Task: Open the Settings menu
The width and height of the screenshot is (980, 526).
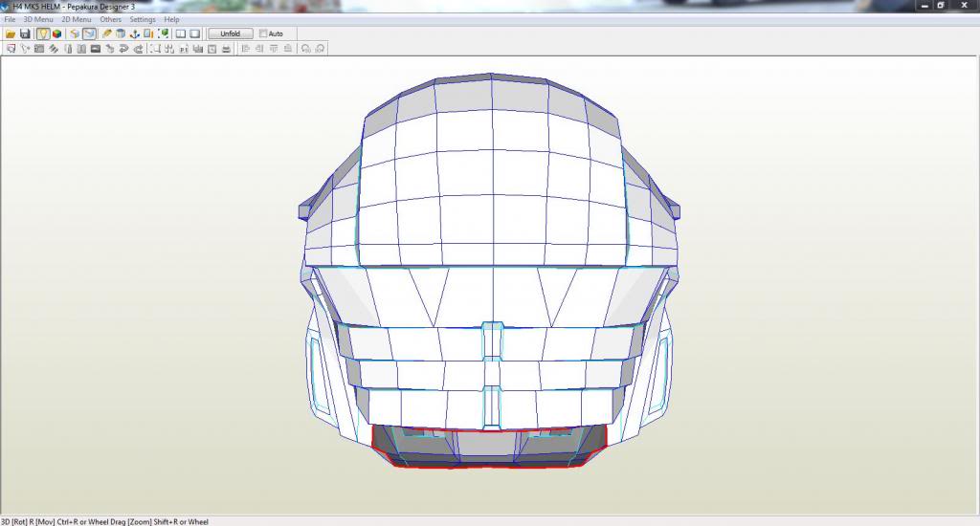Action: click(x=142, y=19)
